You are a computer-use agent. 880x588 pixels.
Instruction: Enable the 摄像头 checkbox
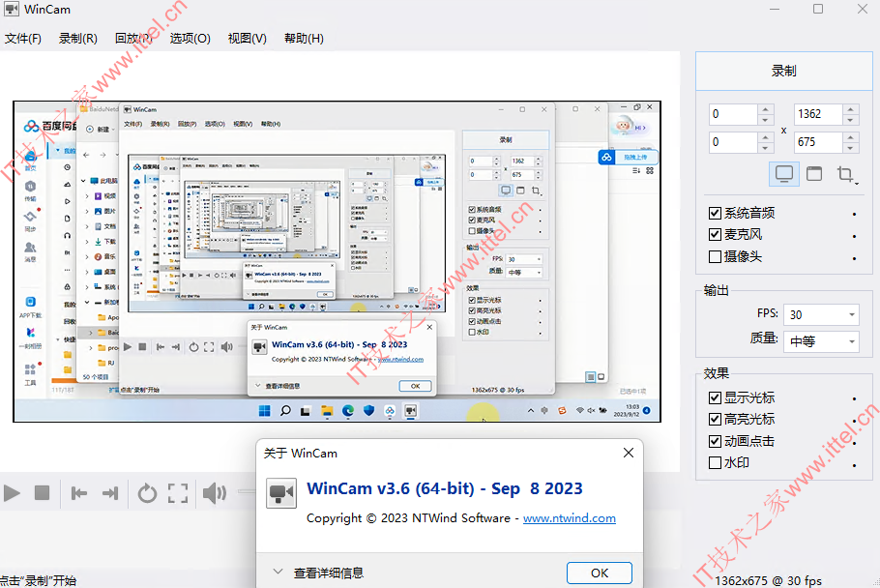(x=715, y=257)
